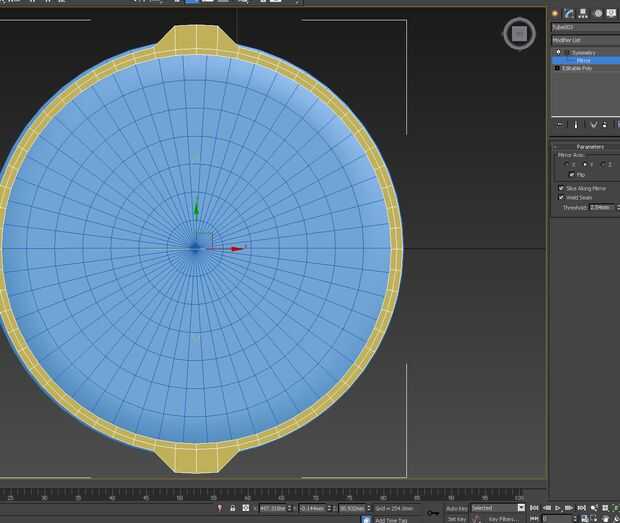
Task: Disable the Weld Seam checkbox
Action: click(x=561, y=198)
